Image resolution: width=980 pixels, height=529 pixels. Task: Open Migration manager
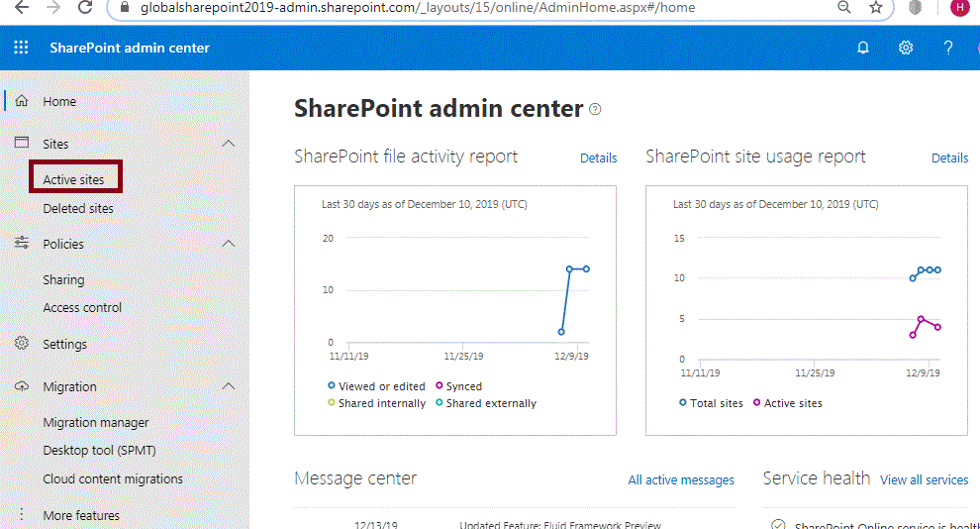pos(96,423)
